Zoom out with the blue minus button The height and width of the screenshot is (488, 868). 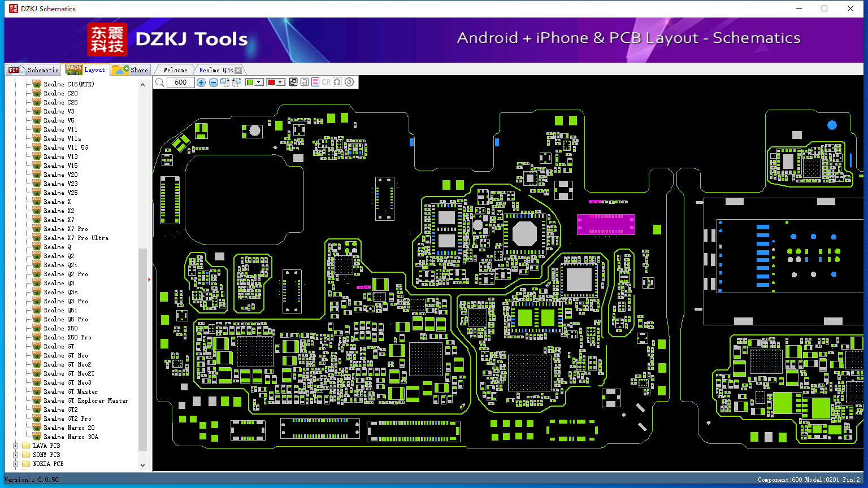(x=214, y=82)
